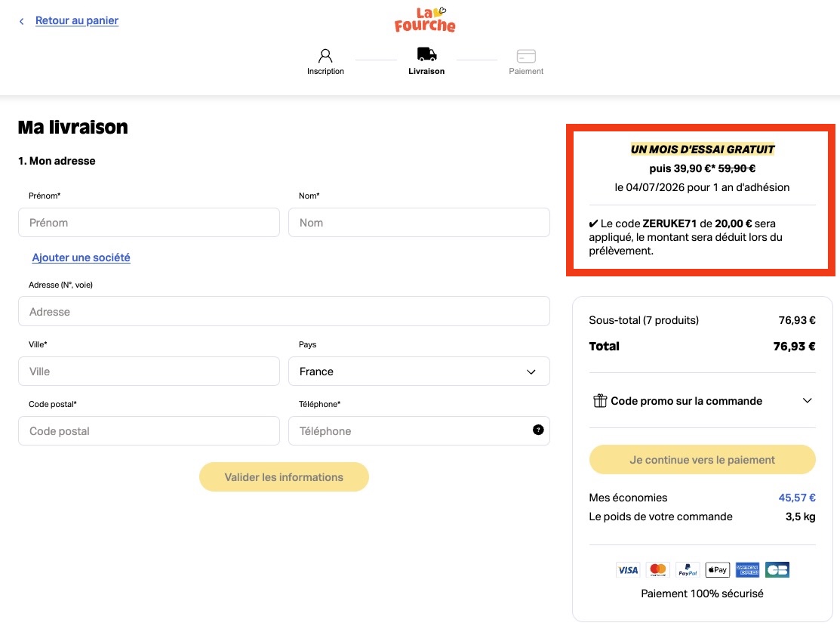Screen dimensions: 840x629
Task: Click the American Express logo
Action: click(x=747, y=570)
